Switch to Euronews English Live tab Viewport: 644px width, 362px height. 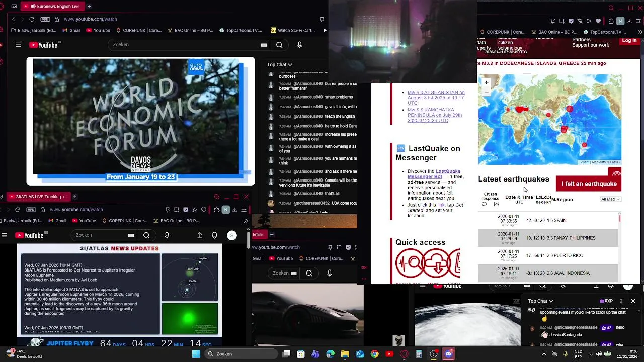[53, 6]
